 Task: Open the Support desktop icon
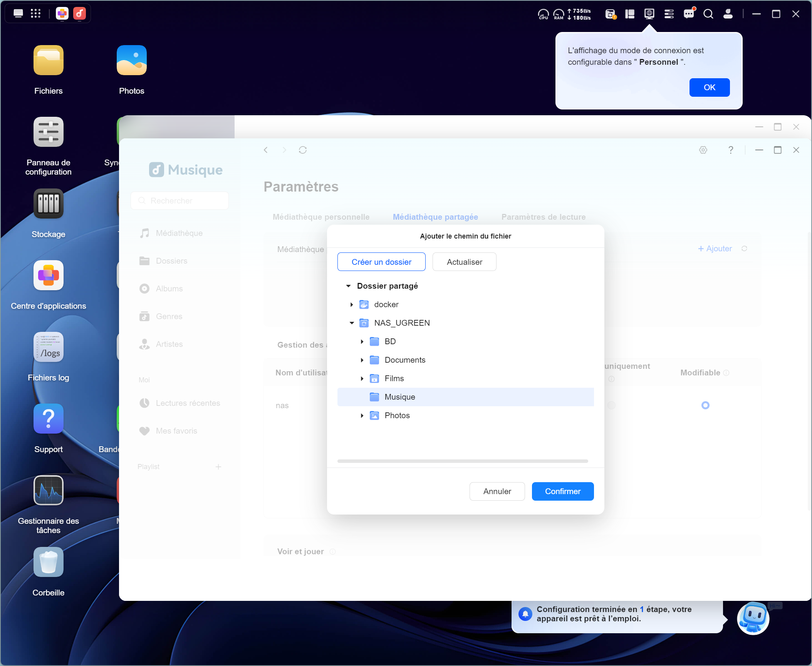point(49,419)
